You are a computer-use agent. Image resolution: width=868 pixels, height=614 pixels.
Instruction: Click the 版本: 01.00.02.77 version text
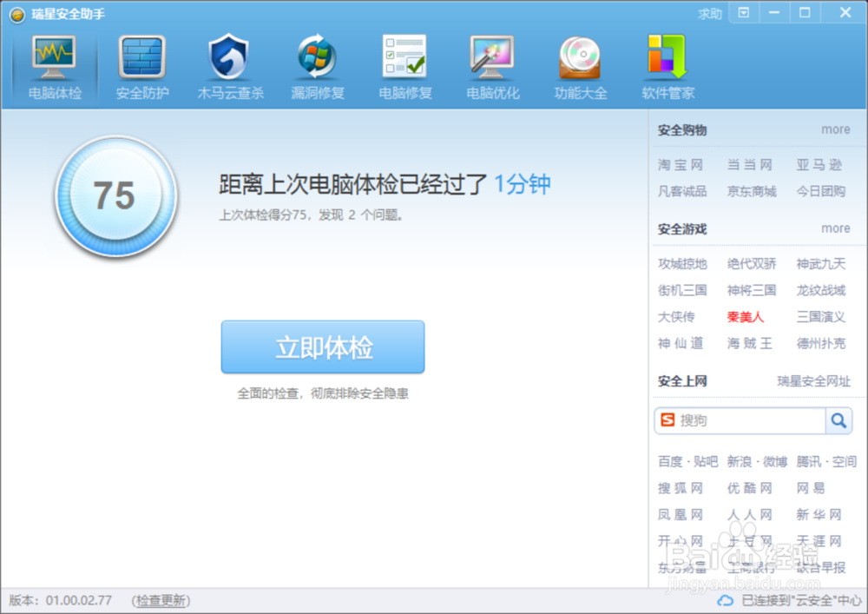tap(61, 601)
